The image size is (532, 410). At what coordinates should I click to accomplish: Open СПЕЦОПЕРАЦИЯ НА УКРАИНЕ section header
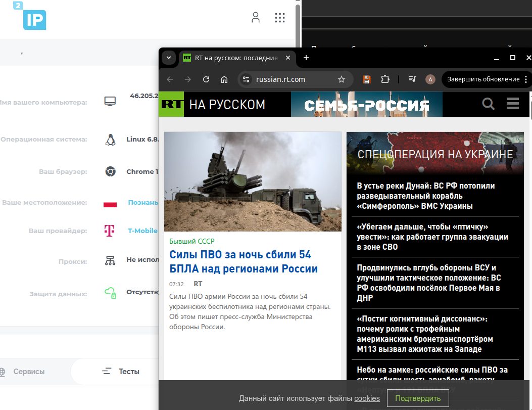(435, 154)
